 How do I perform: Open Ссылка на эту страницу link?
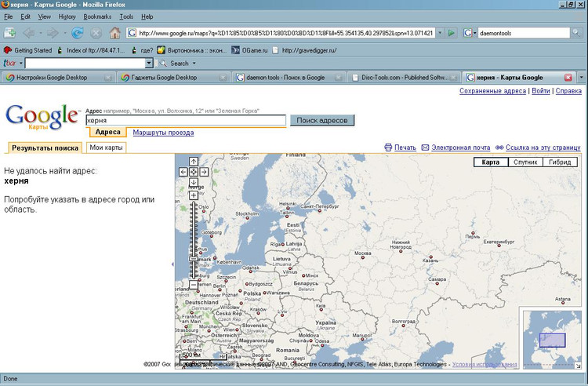click(543, 147)
